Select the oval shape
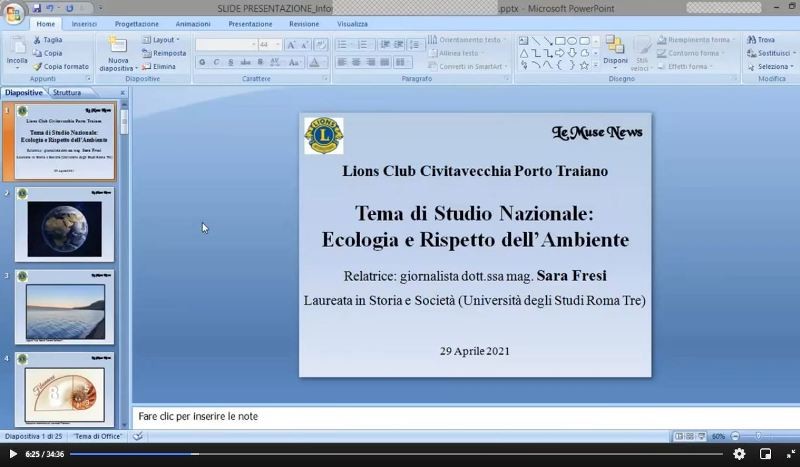The width and height of the screenshot is (800, 467). (x=572, y=41)
